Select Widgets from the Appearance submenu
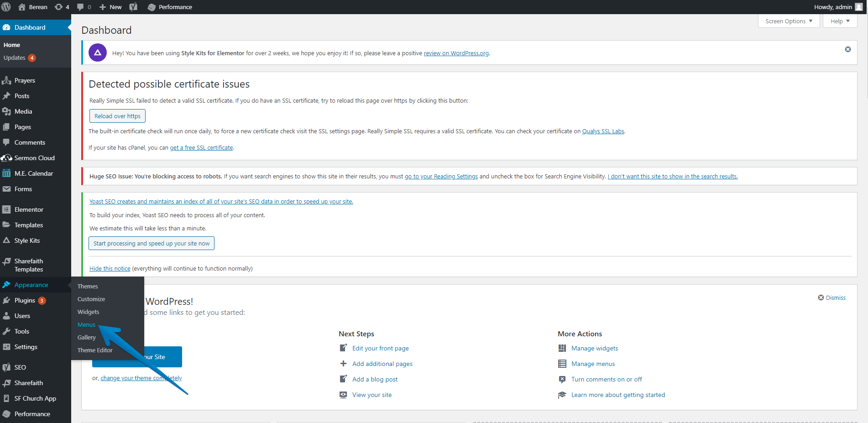This screenshot has height=423, width=868. click(x=88, y=312)
